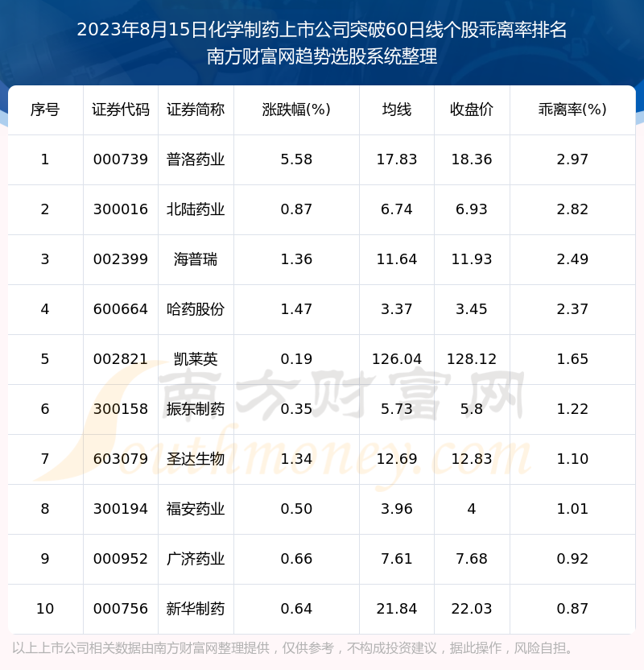Click the 收盘价 column header

472,110
